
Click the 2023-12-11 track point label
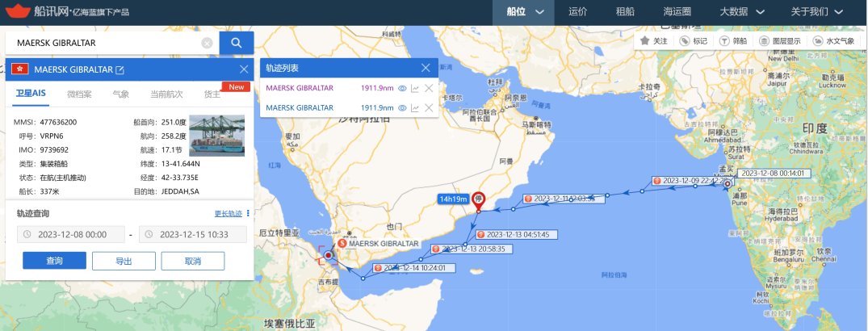563,198
